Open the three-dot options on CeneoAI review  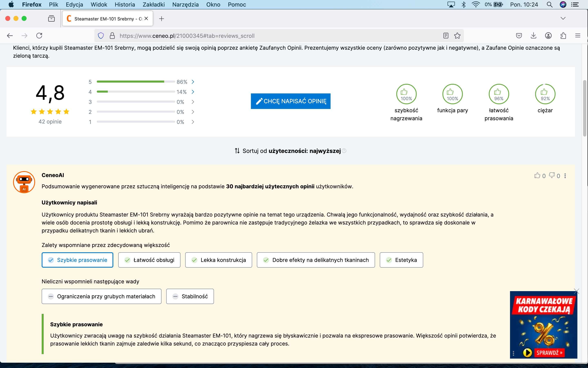(565, 176)
